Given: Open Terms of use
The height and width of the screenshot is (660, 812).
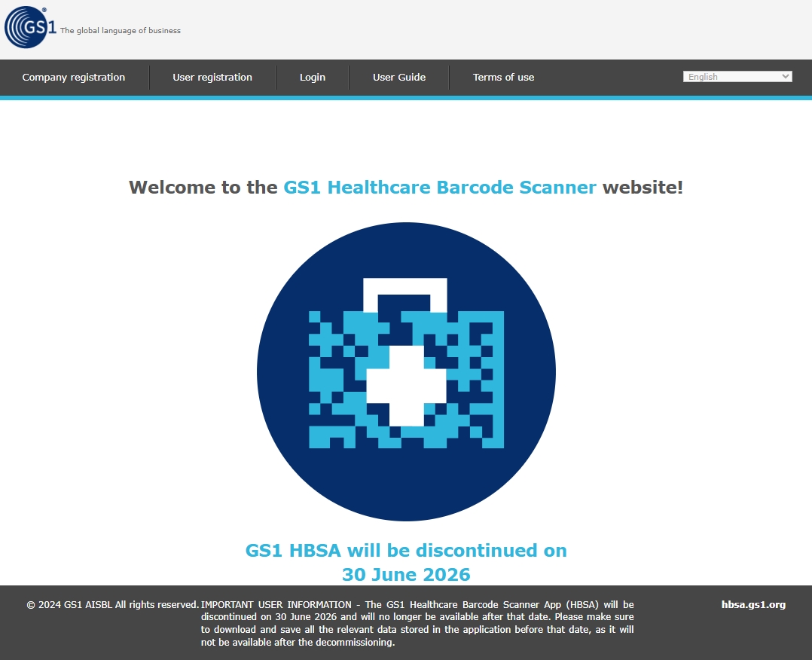Looking at the screenshot, I should point(503,77).
